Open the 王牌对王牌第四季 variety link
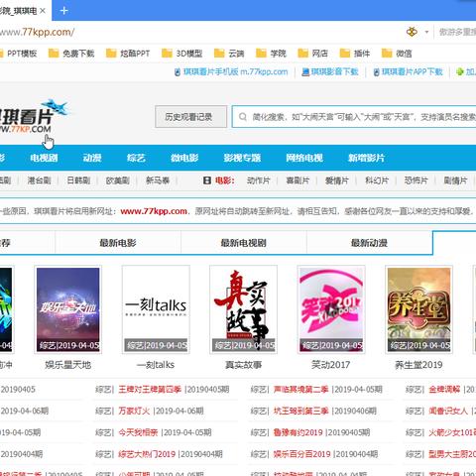Image resolution: width=476 pixels, height=476 pixels. (x=150, y=390)
